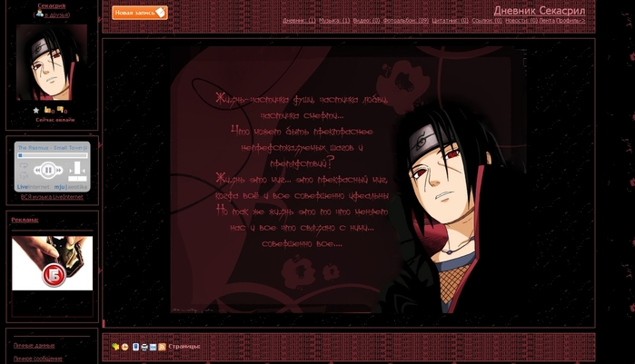Open the 'Дневник: (1)' section
635x364 pixels.
[299, 21]
